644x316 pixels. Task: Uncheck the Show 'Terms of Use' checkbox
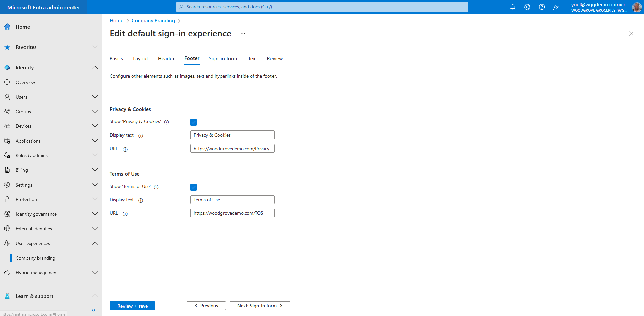tap(193, 187)
